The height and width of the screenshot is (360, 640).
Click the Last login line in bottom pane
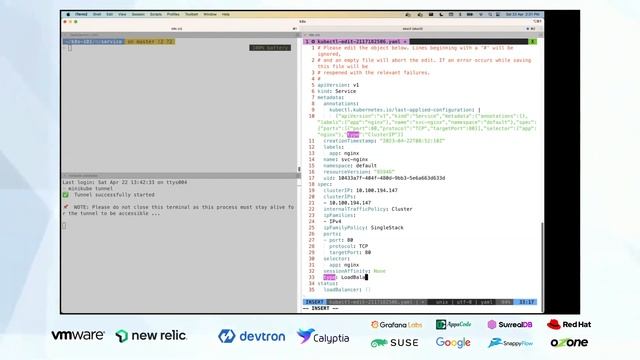click(125, 182)
